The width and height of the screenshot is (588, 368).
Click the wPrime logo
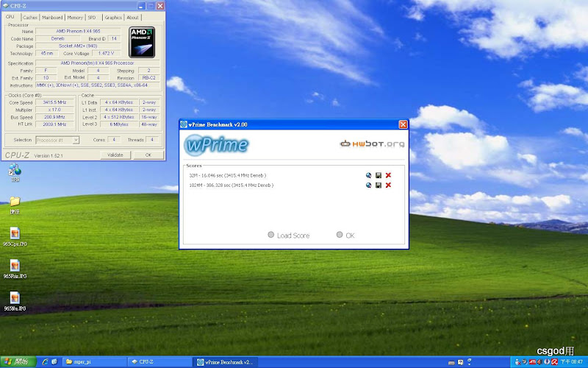(x=217, y=145)
